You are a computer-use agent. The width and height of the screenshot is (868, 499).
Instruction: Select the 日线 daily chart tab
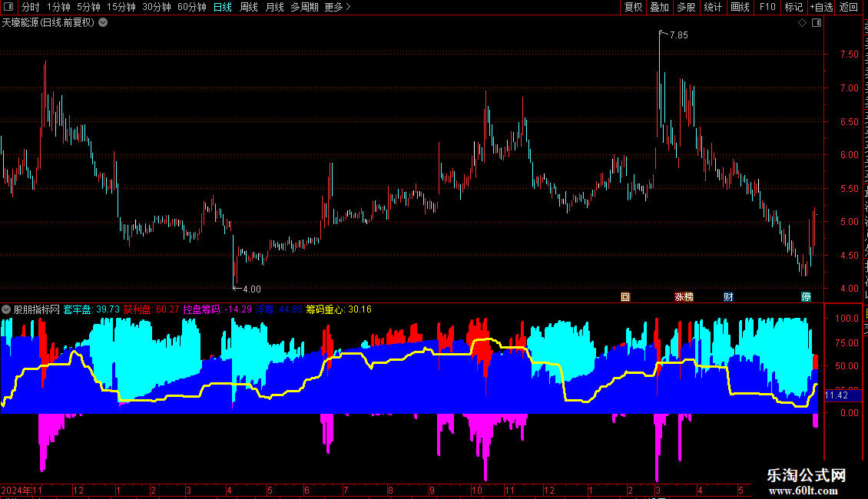[223, 7]
